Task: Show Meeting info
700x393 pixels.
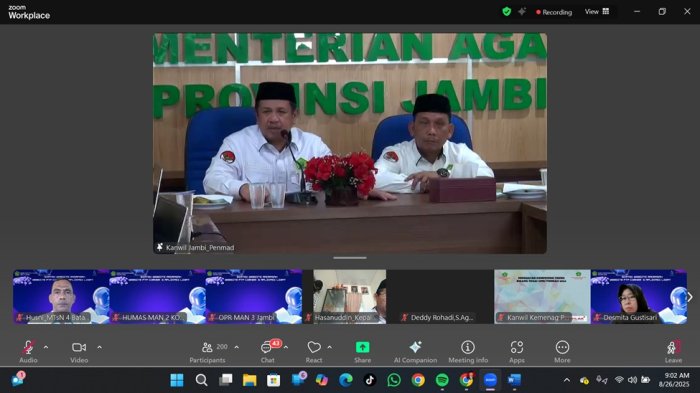Action: coord(468,351)
